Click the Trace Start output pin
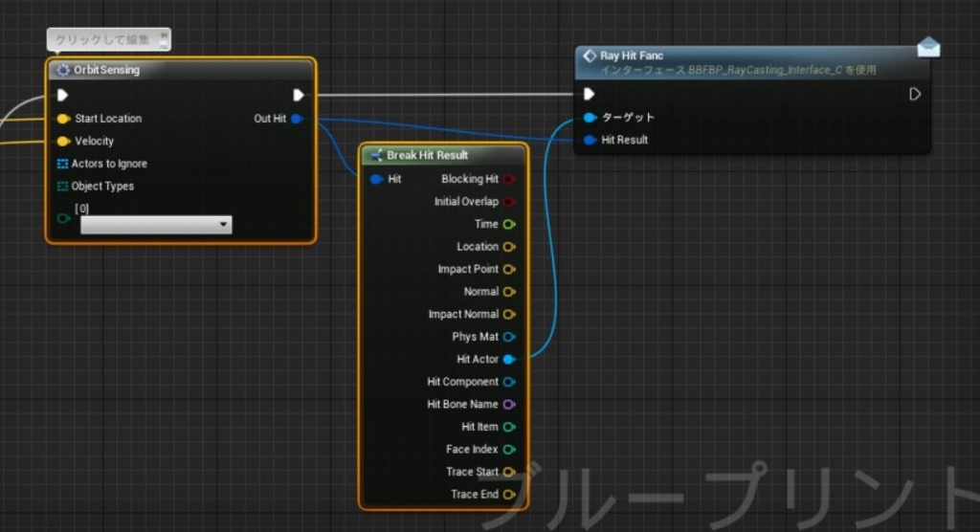The width and height of the screenshot is (980, 532). 509,472
